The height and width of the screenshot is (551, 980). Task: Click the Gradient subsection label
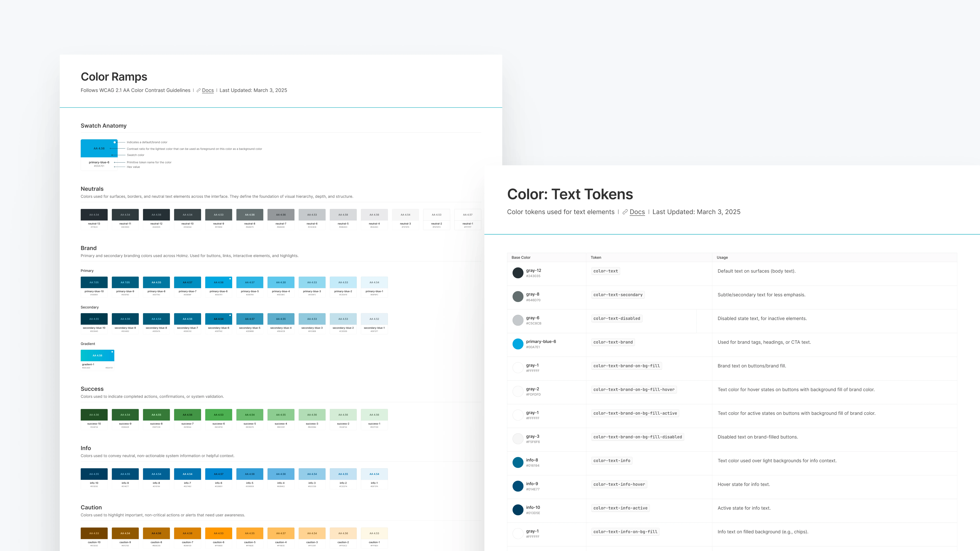point(88,344)
